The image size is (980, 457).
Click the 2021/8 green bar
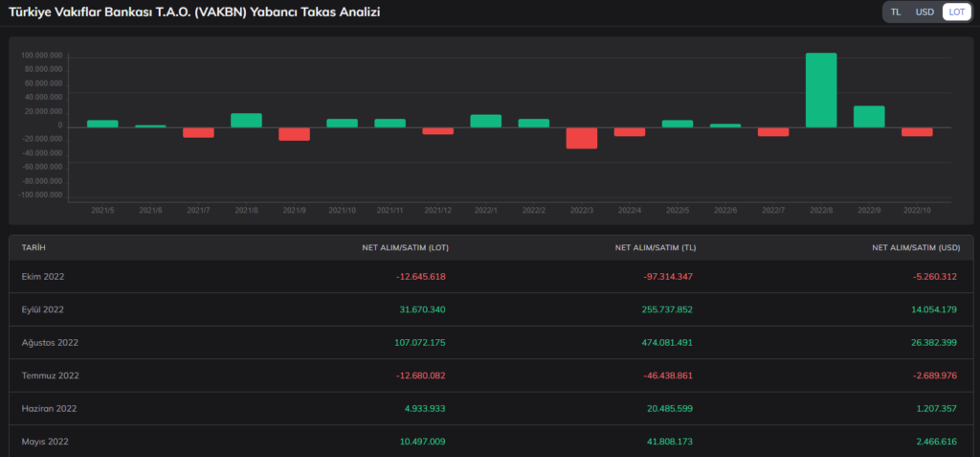tap(246, 120)
